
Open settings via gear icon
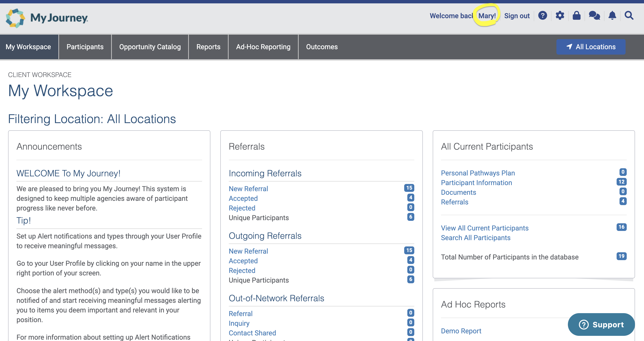pos(560,15)
